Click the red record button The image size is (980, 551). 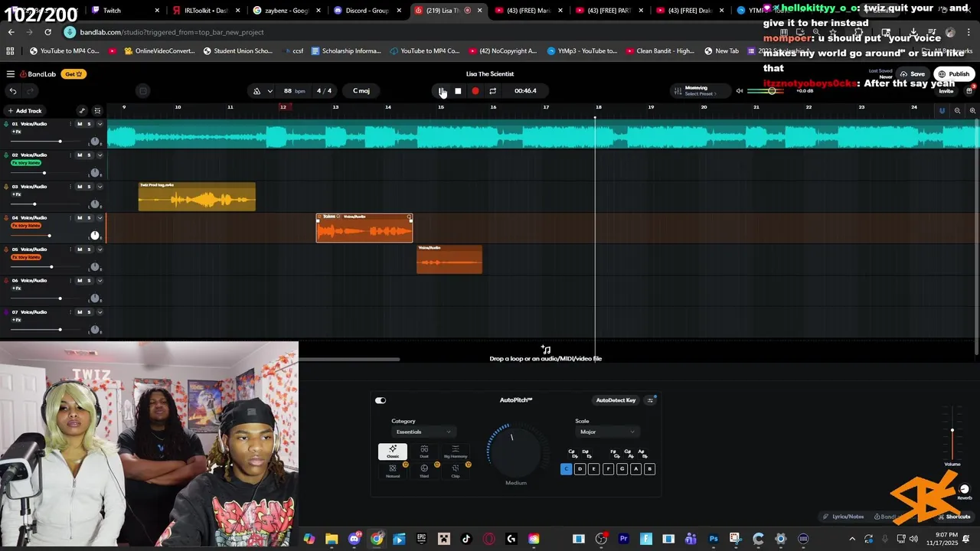(x=475, y=91)
